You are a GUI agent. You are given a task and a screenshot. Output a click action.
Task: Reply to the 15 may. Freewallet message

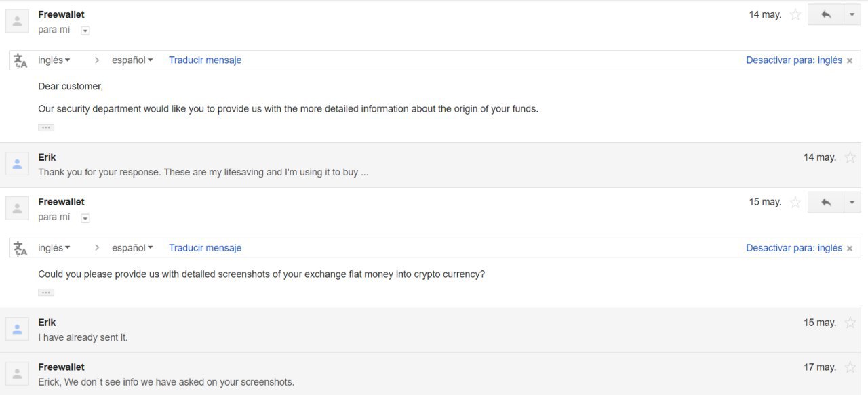point(825,202)
